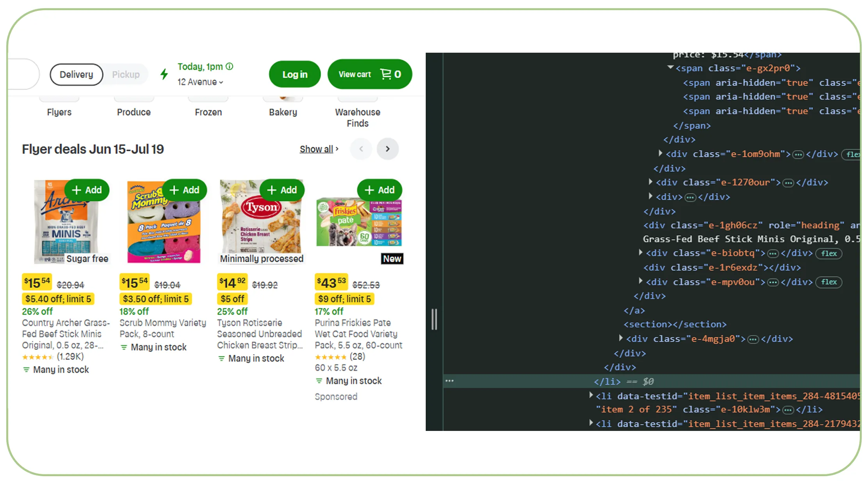Click the Log in button
The image size is (868, 484).
pos(295,74)
